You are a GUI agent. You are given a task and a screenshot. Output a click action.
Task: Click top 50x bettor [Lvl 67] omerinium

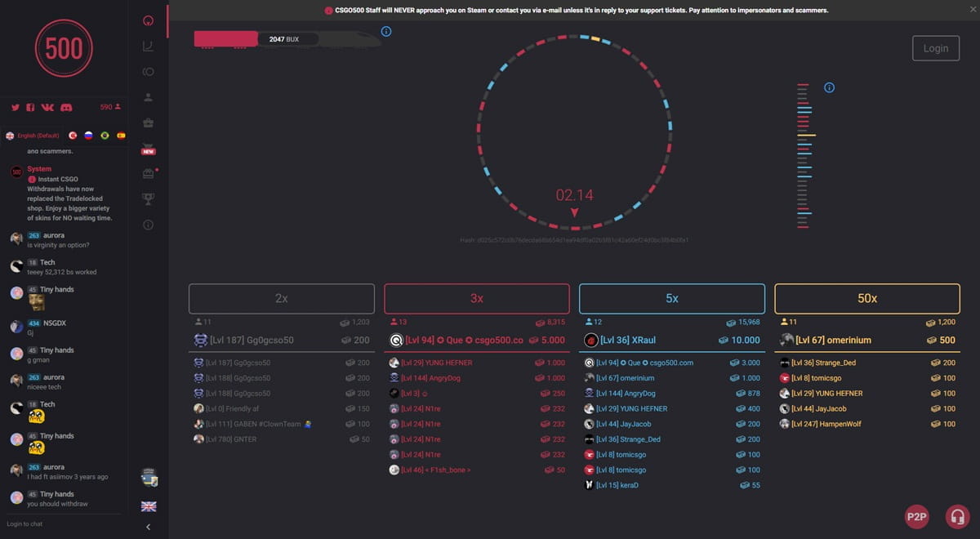(867, 340)
